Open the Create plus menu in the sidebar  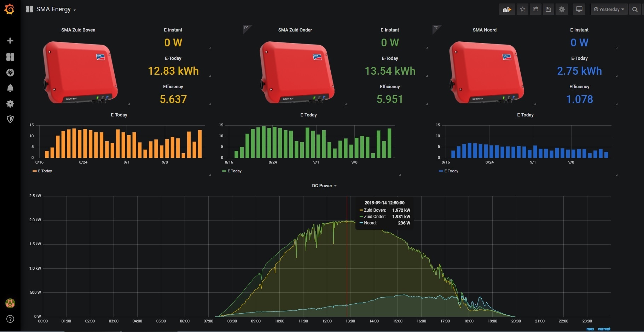pos(10,41)
